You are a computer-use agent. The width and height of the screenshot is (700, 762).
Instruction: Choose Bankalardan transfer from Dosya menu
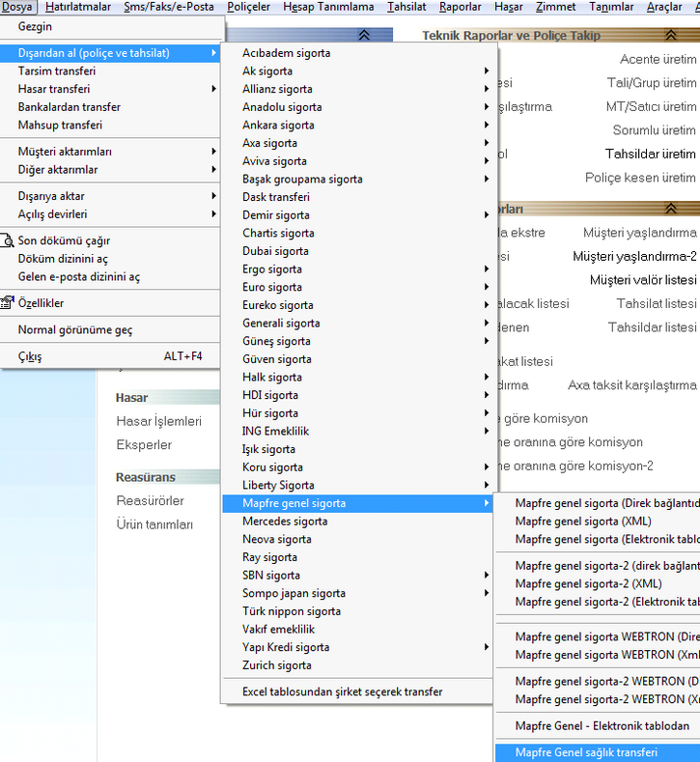pos(69,107)
